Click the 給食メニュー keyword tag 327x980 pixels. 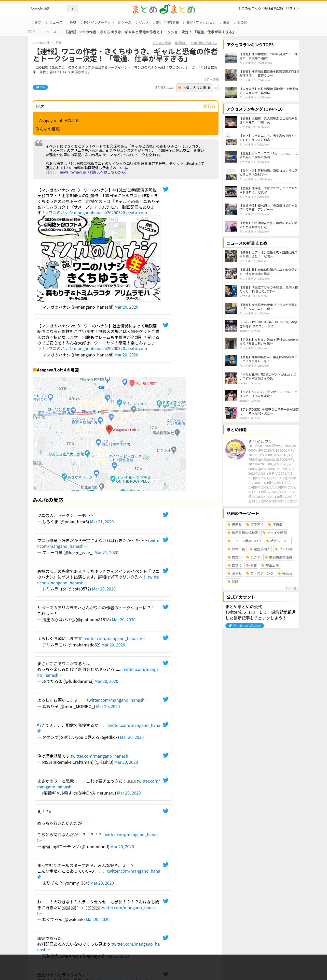[x=278, y=541]
